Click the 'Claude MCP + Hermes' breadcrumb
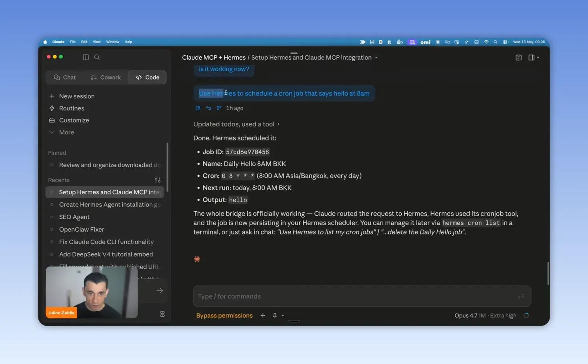Viewport: 588px width, 364px height. click(214, 57)
